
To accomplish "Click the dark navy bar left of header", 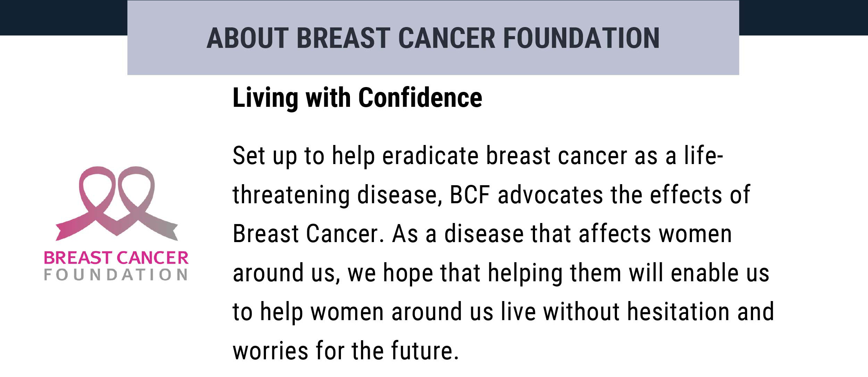I will [64, 17].
